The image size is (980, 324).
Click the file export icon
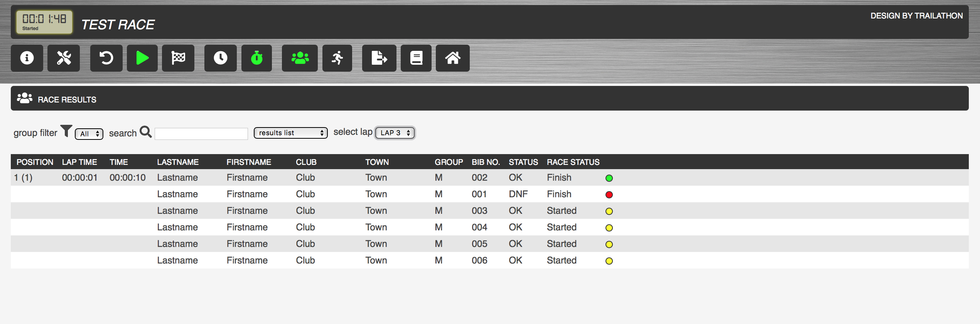(x=379, y=58)
